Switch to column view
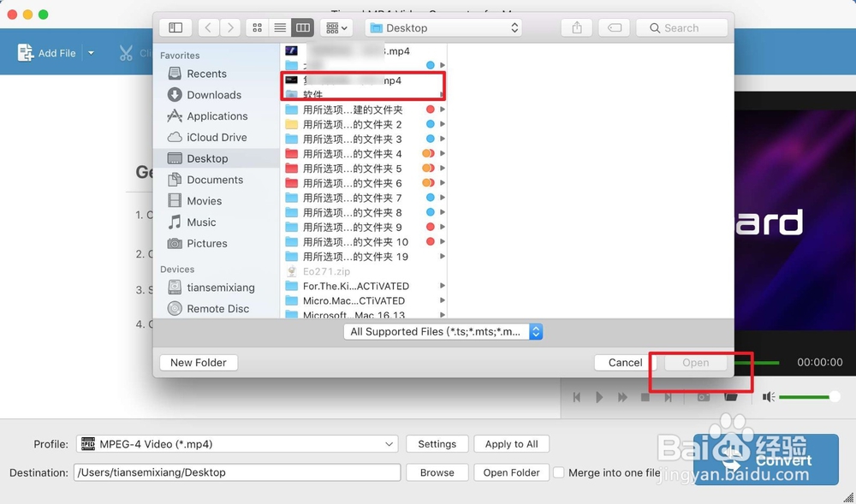856x504 pixels. [x=302, y=28]
